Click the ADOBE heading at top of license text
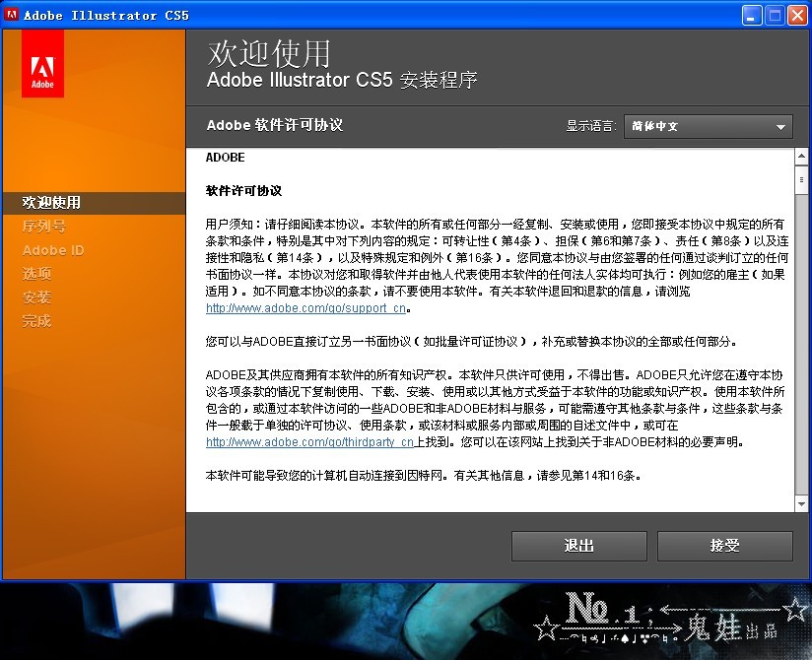812x660 pixels. pyautogui.click(x=225, y=158)
